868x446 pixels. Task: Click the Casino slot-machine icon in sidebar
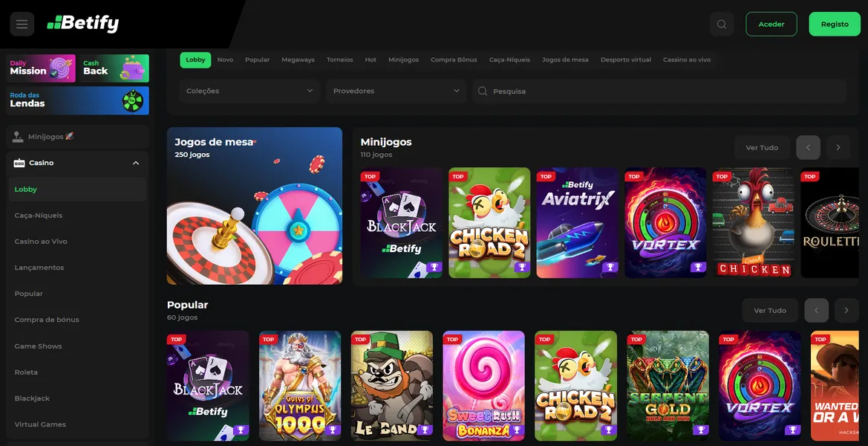[18, 163]
